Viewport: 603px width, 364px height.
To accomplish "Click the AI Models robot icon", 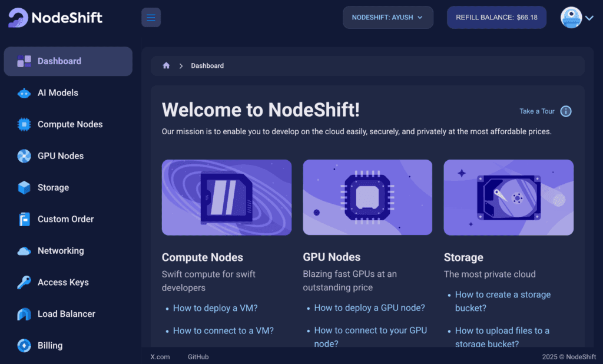I will (x=24, y=92).
